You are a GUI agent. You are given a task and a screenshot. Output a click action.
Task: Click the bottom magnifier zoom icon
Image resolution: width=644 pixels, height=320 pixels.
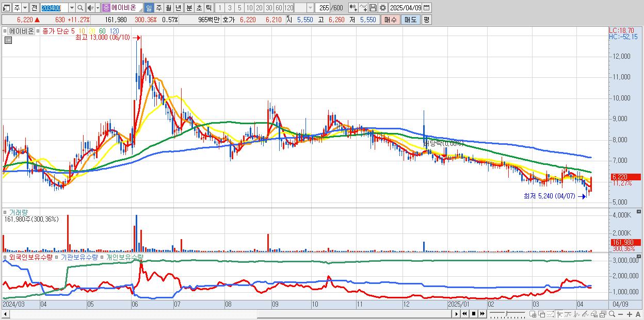coord(612,314)
